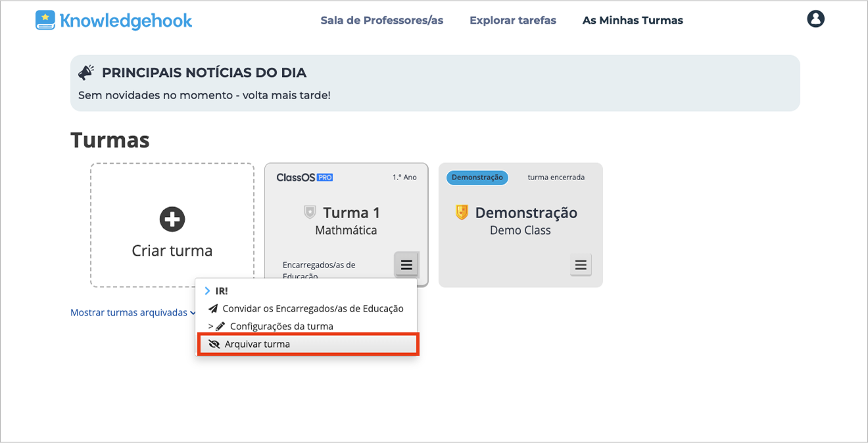Click the megaphone news icon
Image resolution: width=868 pixels, height=443 pixels.
click(86, 72)
